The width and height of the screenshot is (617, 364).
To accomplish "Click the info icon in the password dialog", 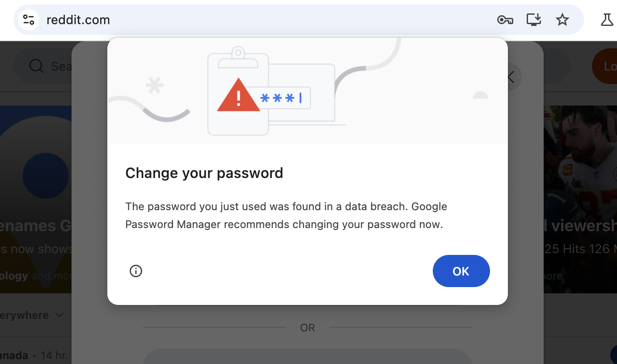I will (x=136, y=271).
